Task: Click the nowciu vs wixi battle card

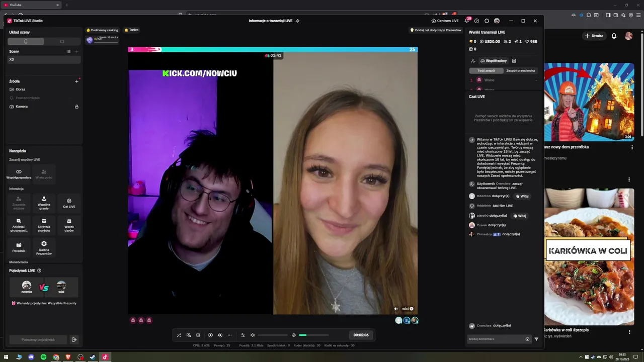Action: 44,288
